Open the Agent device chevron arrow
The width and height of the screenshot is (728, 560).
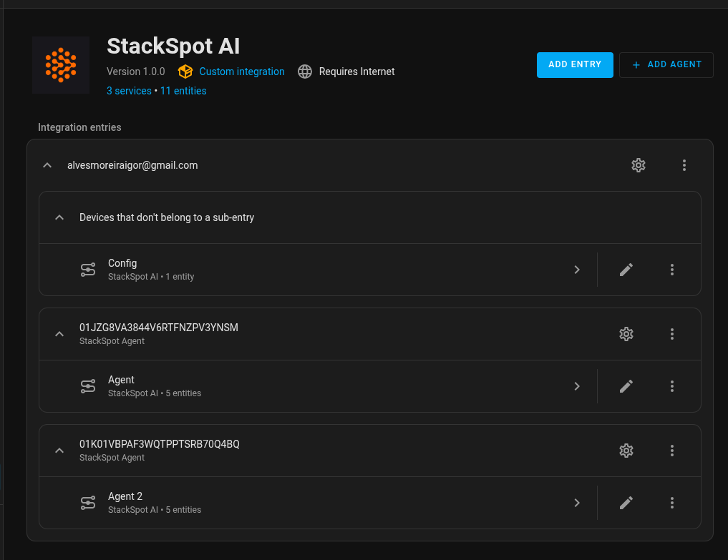[x=577, y=386]
